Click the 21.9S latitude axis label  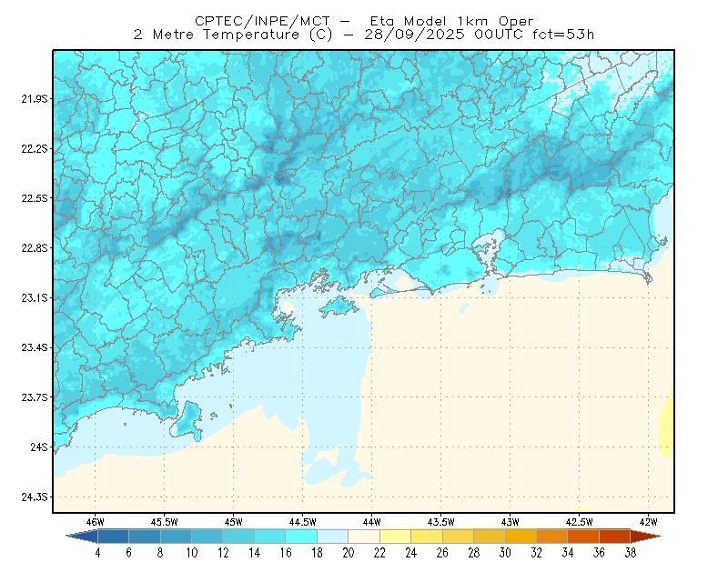click(x=35, y=99)
